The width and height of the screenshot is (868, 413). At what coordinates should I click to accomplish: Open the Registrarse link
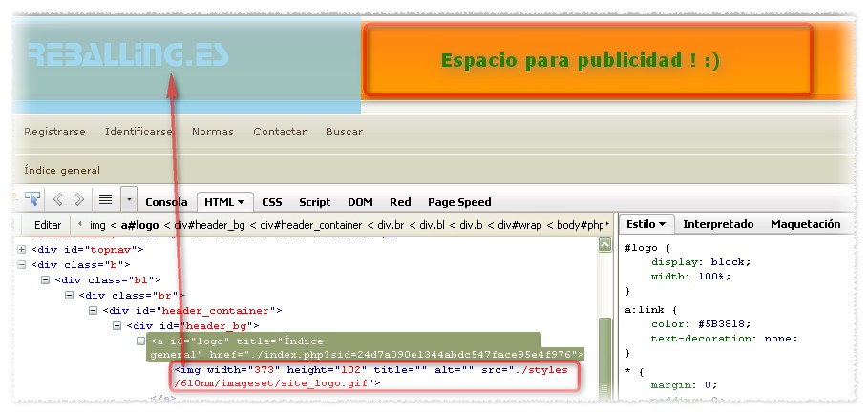point(54,132)
